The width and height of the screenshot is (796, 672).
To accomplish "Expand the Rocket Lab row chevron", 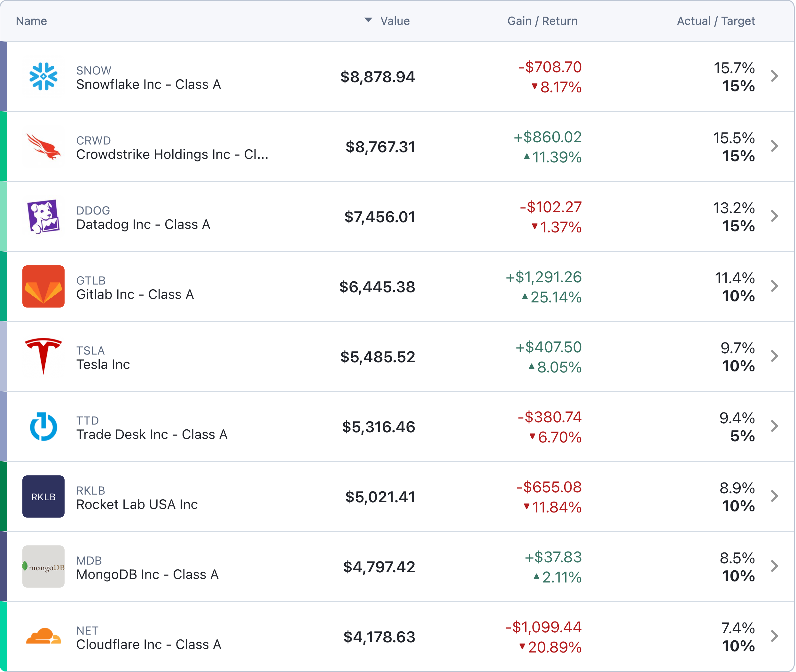I will pyautogui.click(x=774, y=496).
